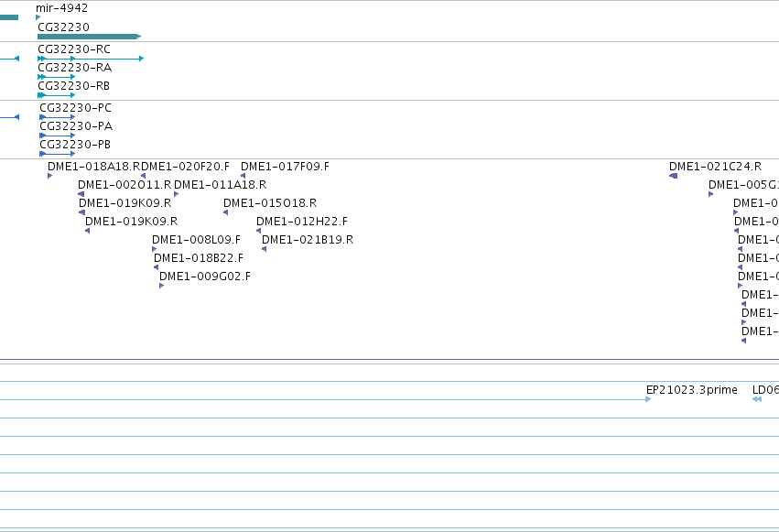Select the DME1-017F09.F feature label

pos(286,167)
